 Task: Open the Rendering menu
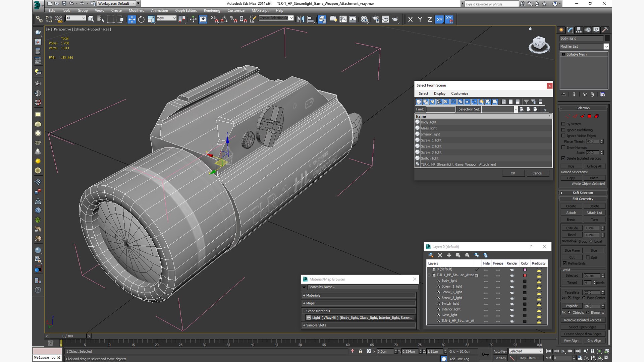pos(212,10)
